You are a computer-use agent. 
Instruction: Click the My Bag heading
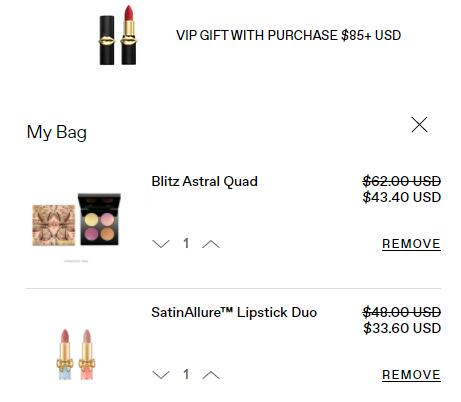click(x=57, y=132)
